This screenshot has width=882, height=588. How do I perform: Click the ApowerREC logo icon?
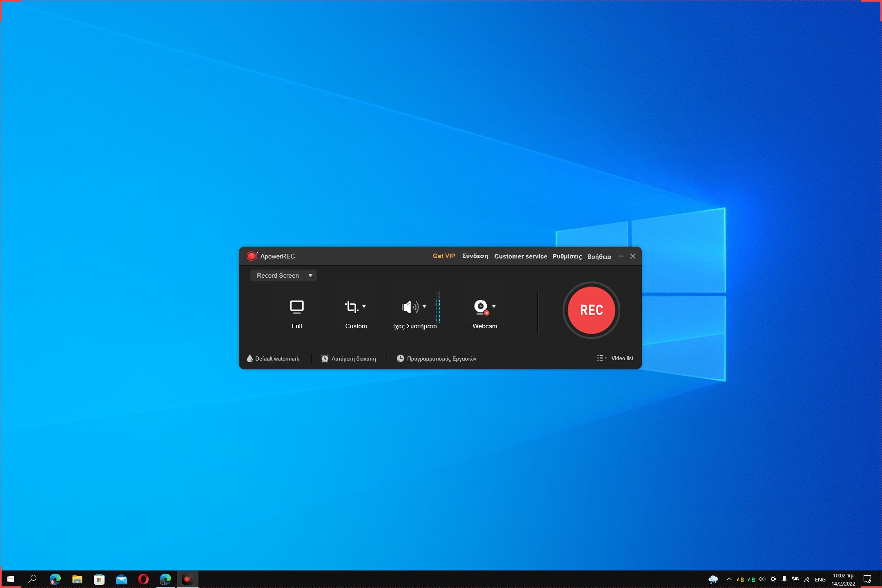pyautogui.click(x=252, y=256)
